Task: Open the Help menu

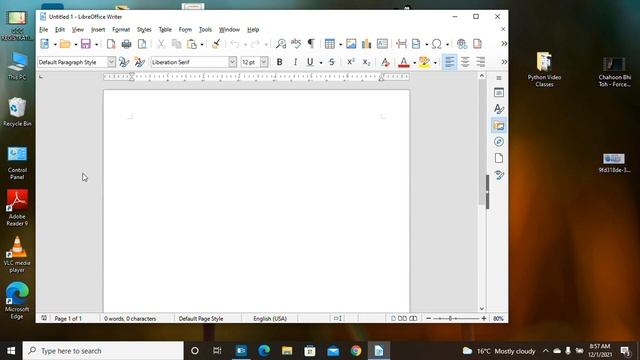Action: click(x=253, y=30)
